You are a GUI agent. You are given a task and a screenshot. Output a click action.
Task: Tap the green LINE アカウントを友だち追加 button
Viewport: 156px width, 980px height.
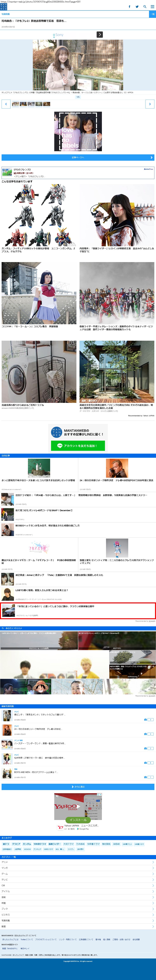pos(78,446)
